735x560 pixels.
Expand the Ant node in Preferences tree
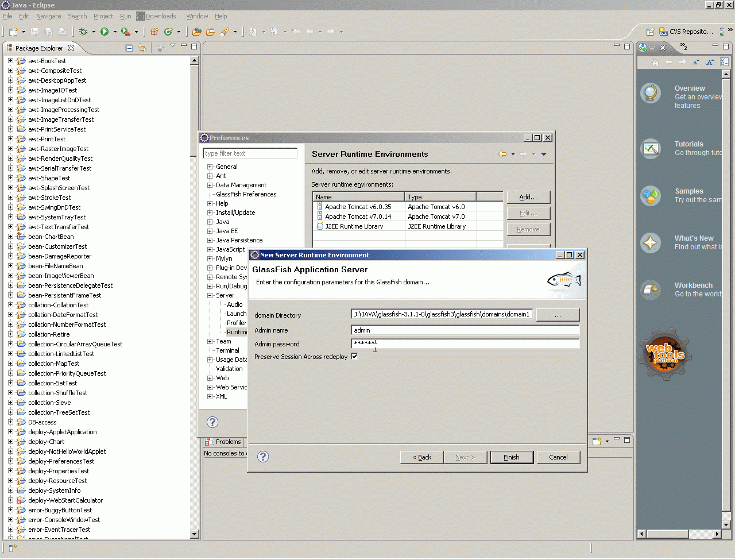click(x=210, y=176)
